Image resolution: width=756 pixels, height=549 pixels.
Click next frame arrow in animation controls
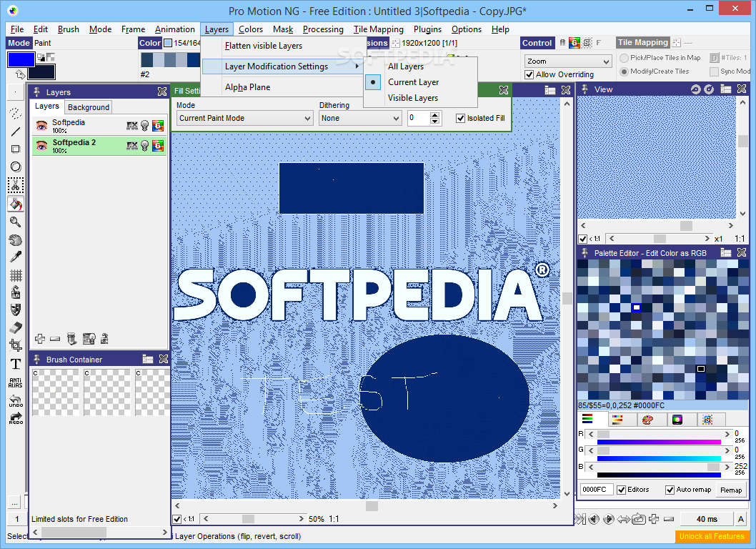[609, 519]
